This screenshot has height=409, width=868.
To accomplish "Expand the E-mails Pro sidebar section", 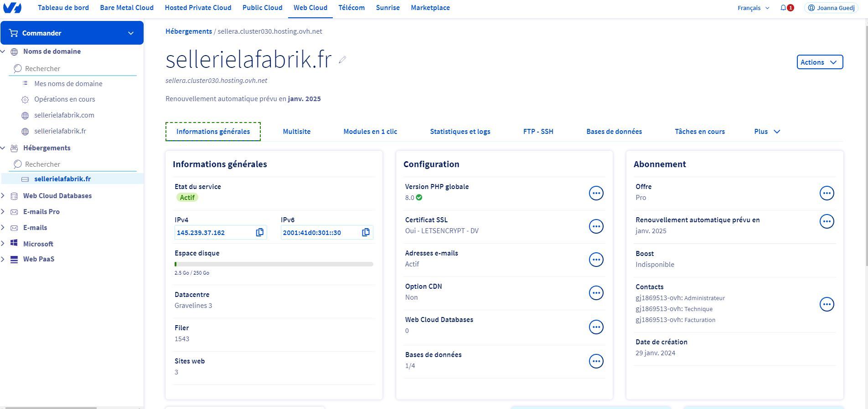I will pyautogui.click(x=3, y=212).
